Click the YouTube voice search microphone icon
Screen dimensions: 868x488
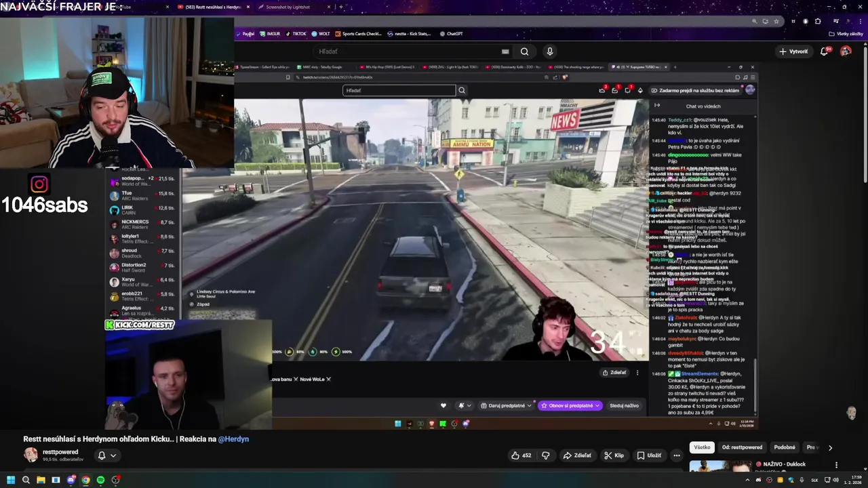click(x=550, y=52)
